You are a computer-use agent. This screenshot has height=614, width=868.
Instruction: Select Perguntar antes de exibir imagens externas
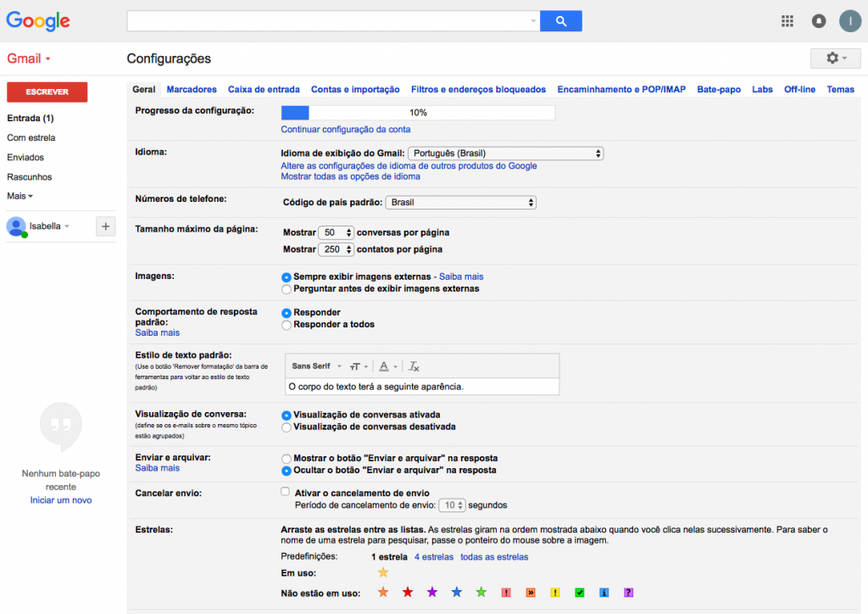[x=287, y=289]
